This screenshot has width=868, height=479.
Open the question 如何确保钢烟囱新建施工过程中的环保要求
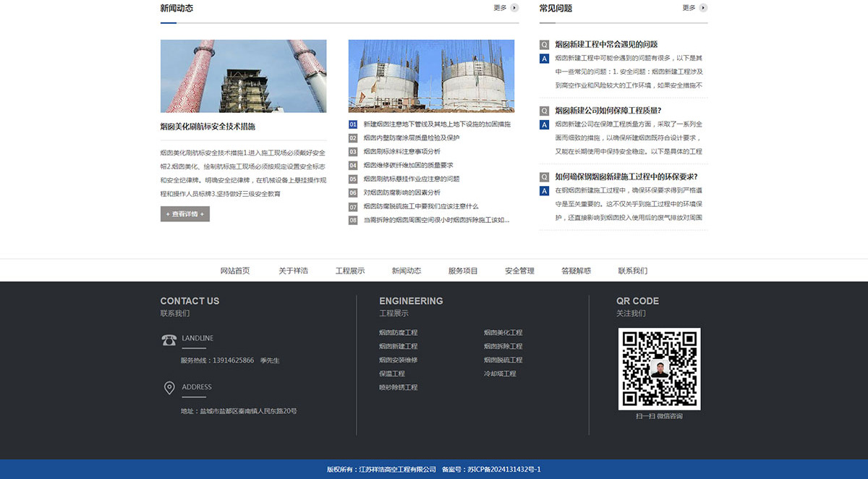(626, 177)
